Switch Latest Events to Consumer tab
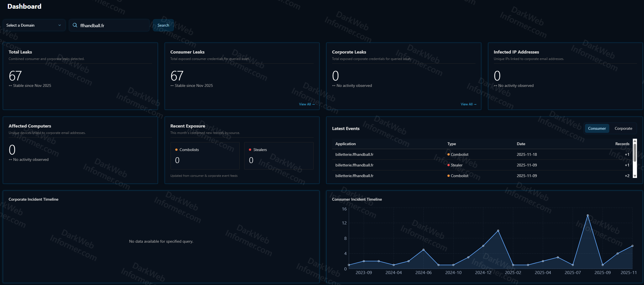The height and width of the screenshot is (285, 644). pos(597,128)
